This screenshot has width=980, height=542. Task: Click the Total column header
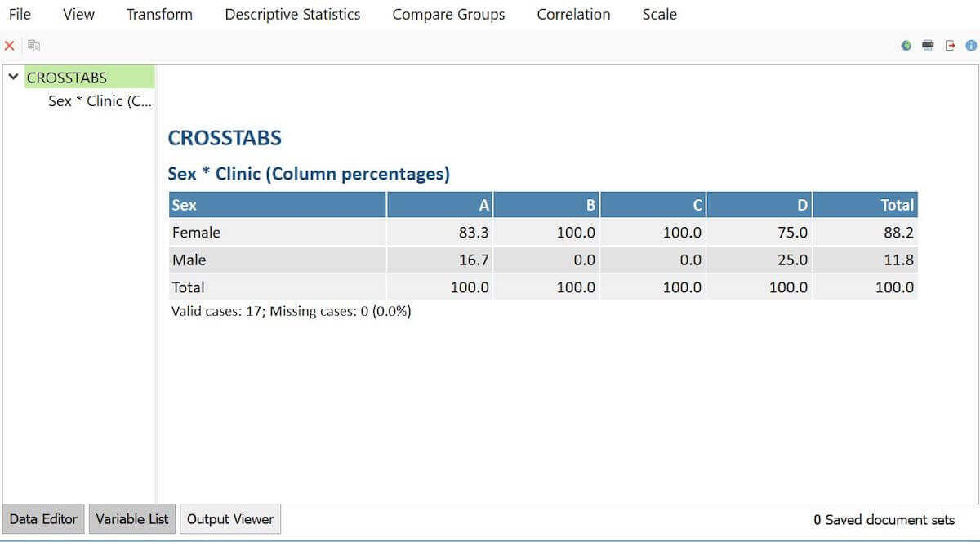[866, 205]
